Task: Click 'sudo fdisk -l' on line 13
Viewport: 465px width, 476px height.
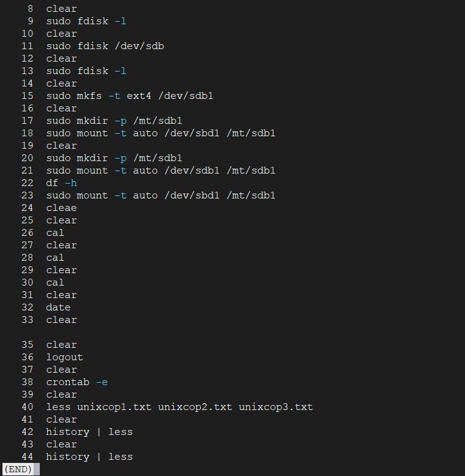Action: click(86, 71)
